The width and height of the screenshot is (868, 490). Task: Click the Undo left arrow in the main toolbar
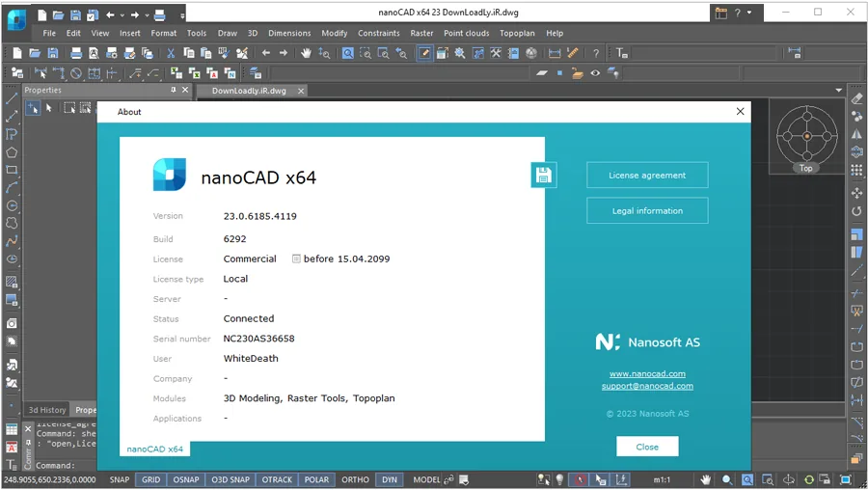[266, 53]
